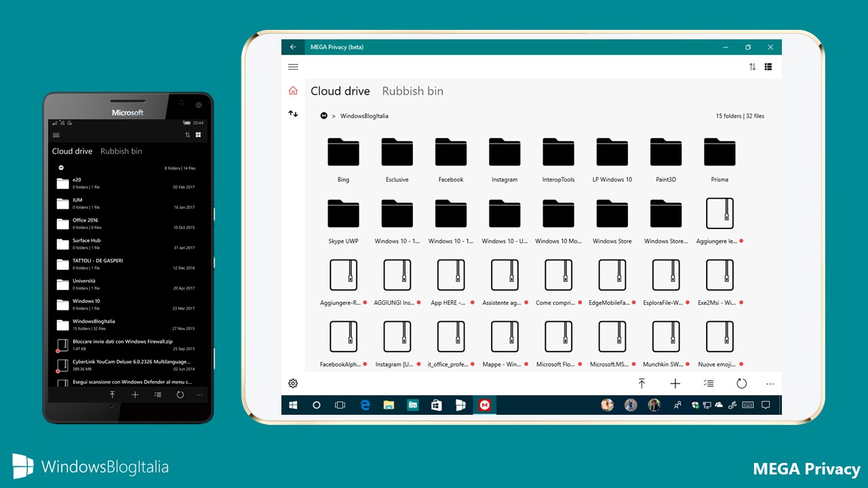Open the LP Windows 10 folder

point(612,160)
